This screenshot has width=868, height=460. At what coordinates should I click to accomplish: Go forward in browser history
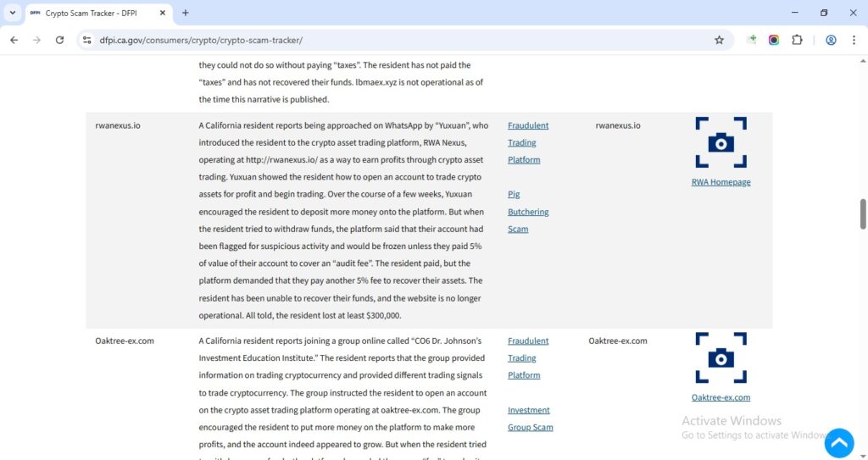(x=36, y=40)
